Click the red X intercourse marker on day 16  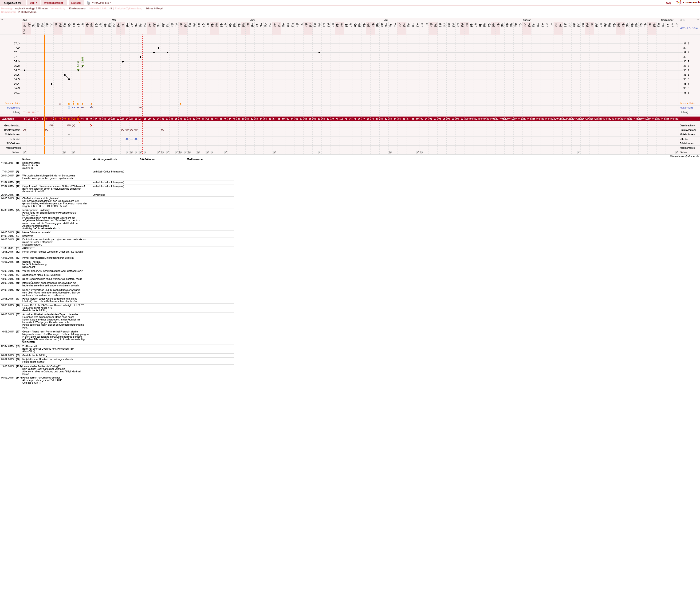point(91,125)
